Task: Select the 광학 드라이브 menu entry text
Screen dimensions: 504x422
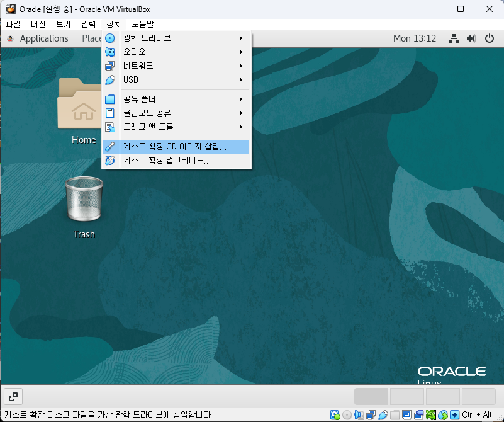Action: (147, 38)
